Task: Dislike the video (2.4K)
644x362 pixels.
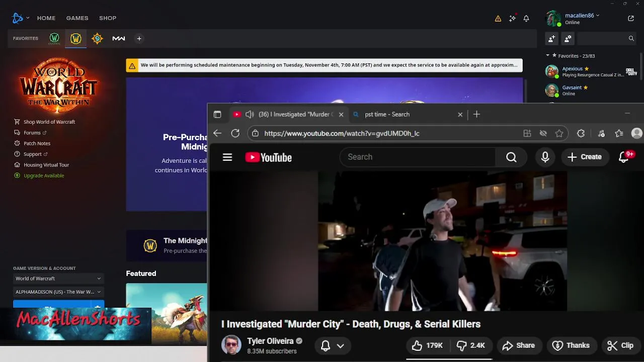Action: [x=470, y=345]
